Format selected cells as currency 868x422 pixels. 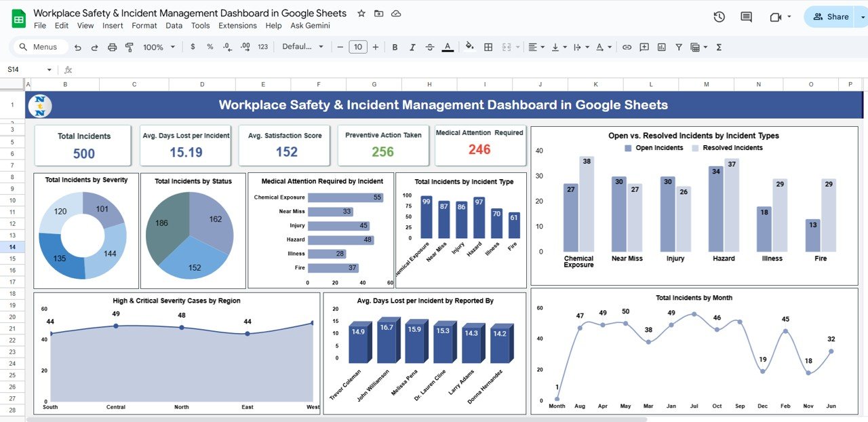tap(193, 47)
